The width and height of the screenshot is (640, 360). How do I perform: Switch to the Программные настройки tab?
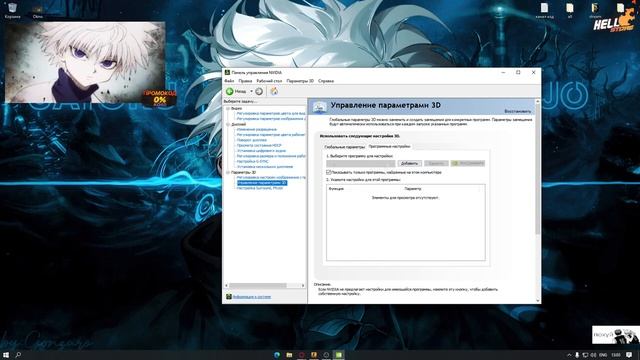(389, 146)
